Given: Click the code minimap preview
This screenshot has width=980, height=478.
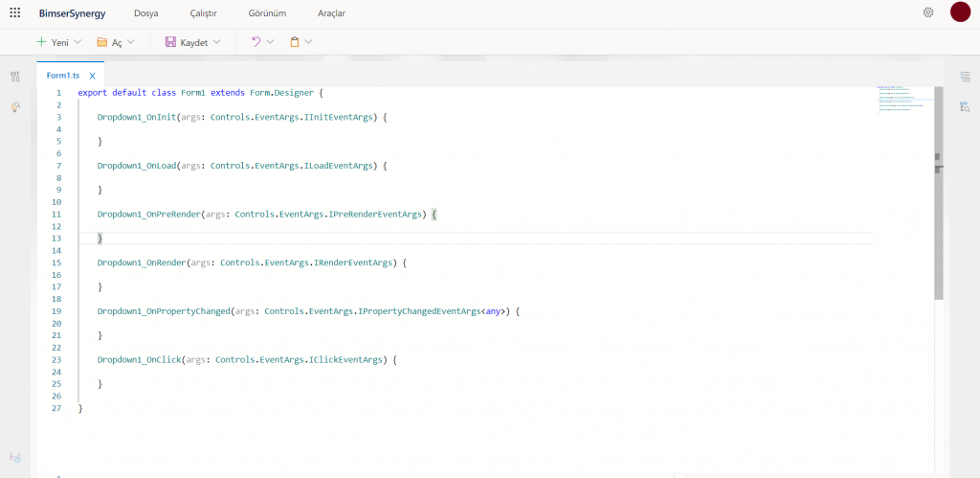Looking at the screenshot, I should [x=902, y=99].
